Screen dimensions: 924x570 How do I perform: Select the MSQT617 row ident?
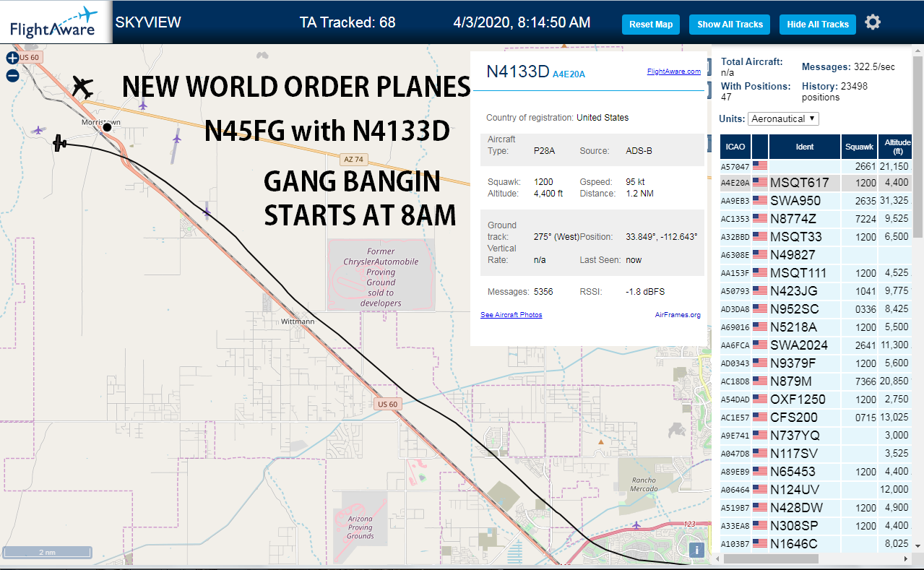click(799, 183)
